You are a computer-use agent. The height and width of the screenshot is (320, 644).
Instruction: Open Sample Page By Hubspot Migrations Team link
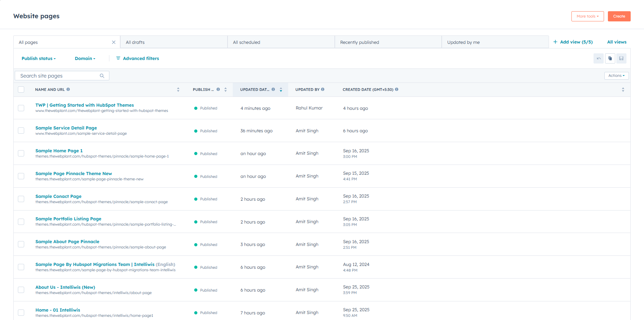point(95,264)
